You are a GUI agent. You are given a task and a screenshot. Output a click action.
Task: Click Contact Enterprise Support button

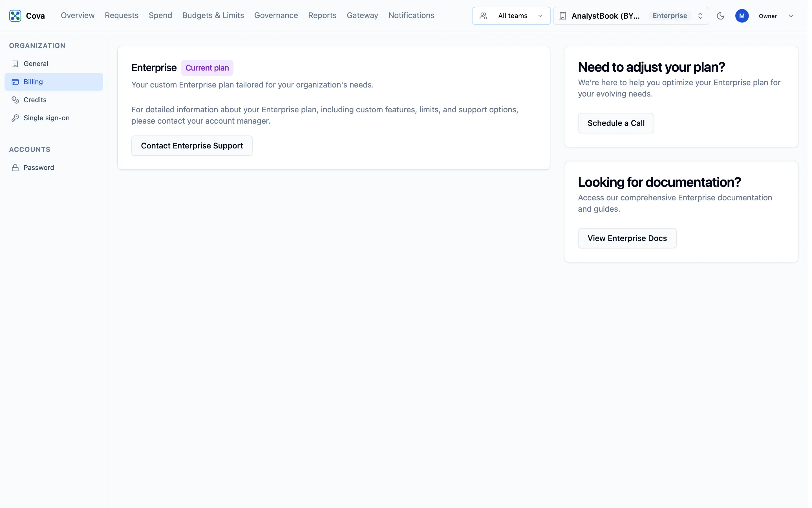(192, 145)
